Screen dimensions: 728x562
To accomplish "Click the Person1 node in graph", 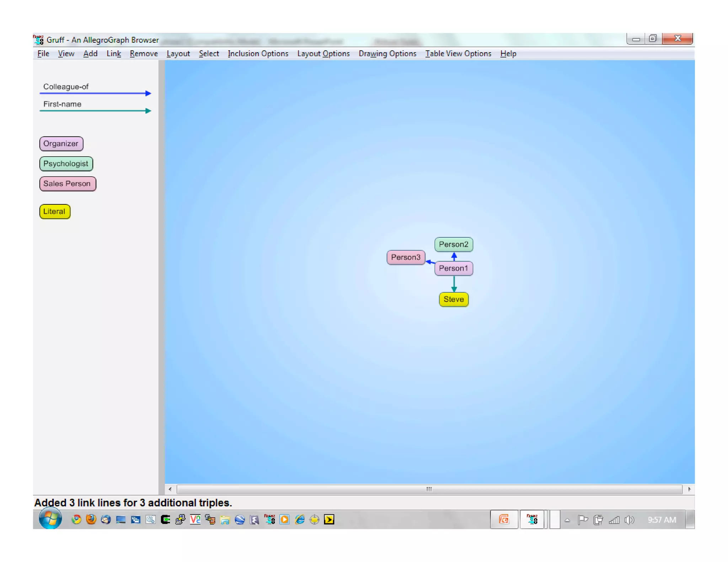I will (453, 268).
